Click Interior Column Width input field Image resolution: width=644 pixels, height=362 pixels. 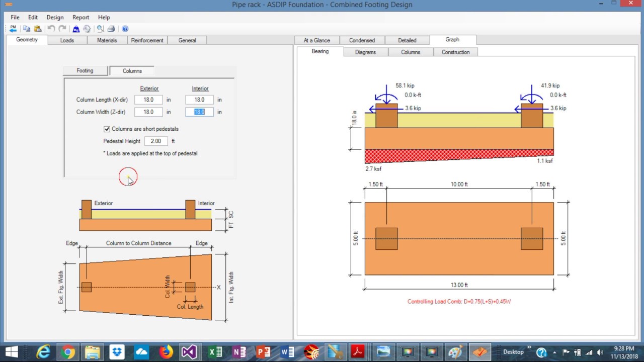tap(199, 112)
